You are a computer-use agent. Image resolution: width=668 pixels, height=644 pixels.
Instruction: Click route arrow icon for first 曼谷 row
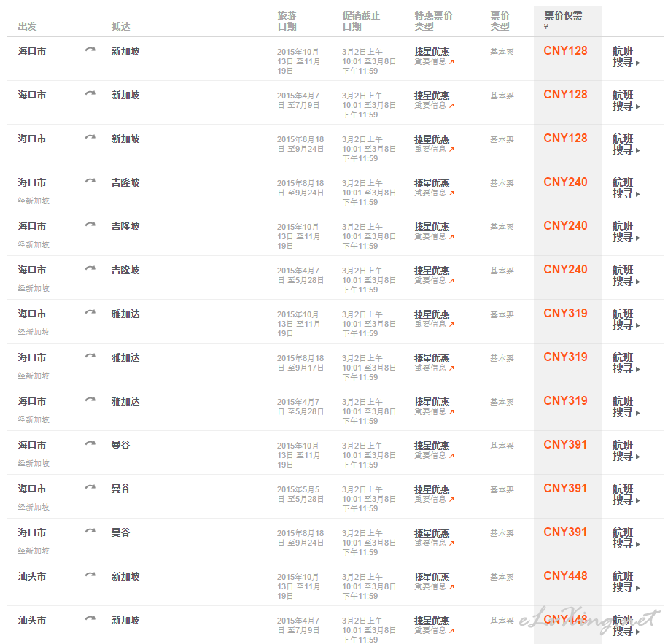pos(90,443)
